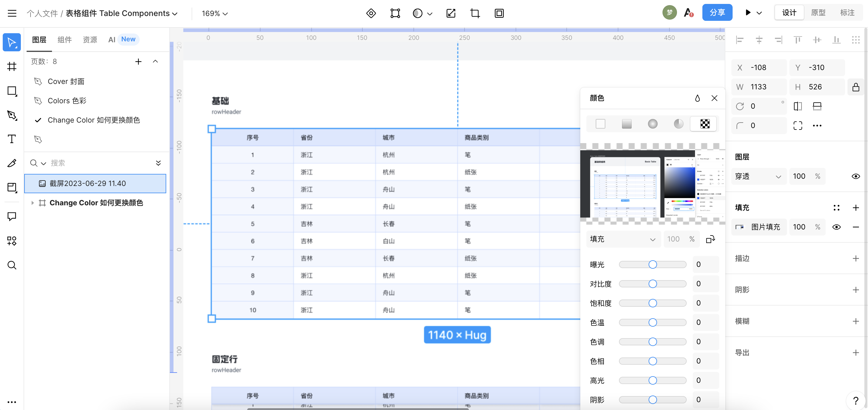Expand all layers double-chevron icon
Screen dimensions: 868x410
(x=158, y=163)
